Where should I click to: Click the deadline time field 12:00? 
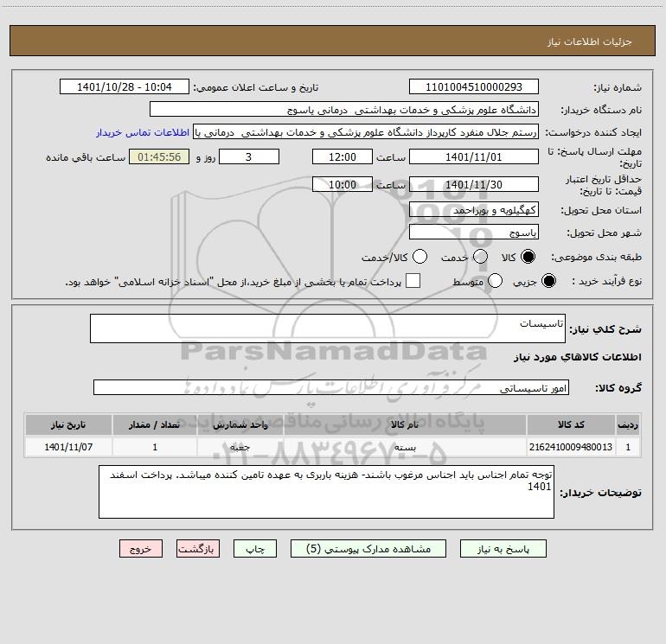(343, 156)
